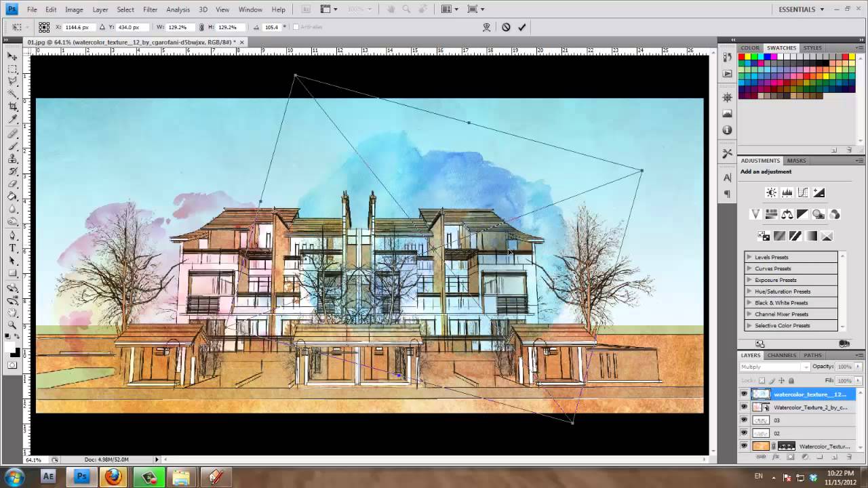
Task: Click the Levels adjustment icon
Action: point(787,192)
